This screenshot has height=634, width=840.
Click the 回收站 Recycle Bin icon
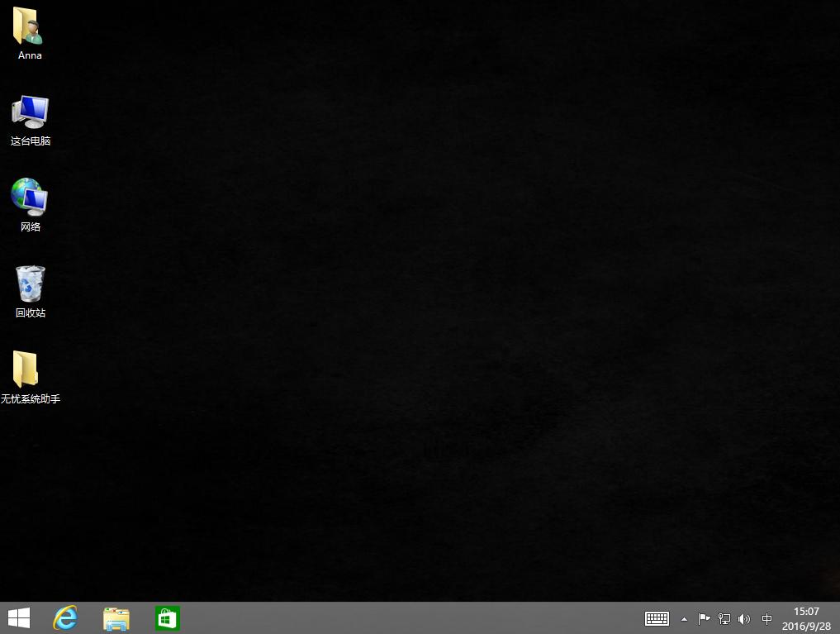pos(30,284)
